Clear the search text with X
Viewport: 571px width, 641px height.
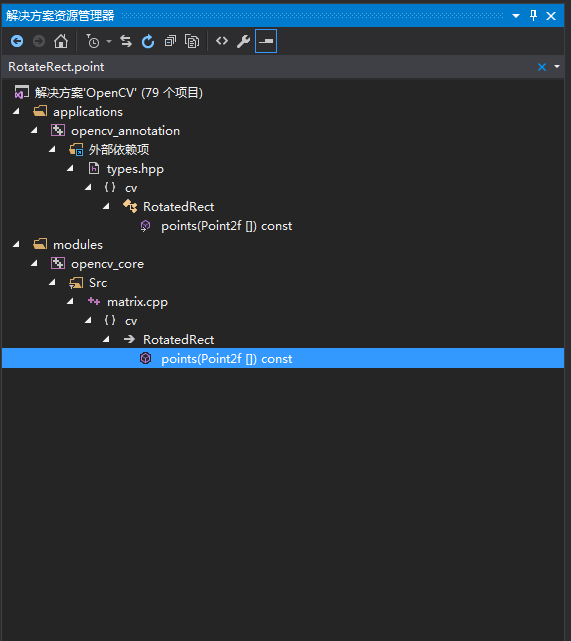[542, 67]
